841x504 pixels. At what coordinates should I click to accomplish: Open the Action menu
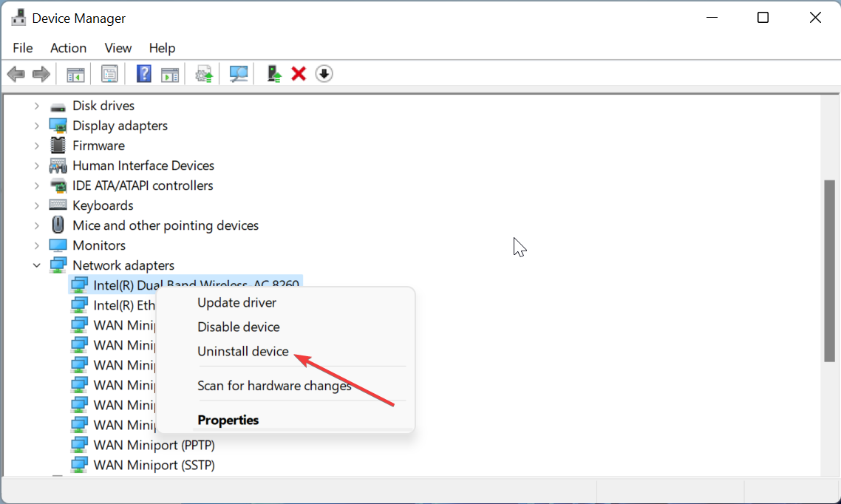point(68,48)
